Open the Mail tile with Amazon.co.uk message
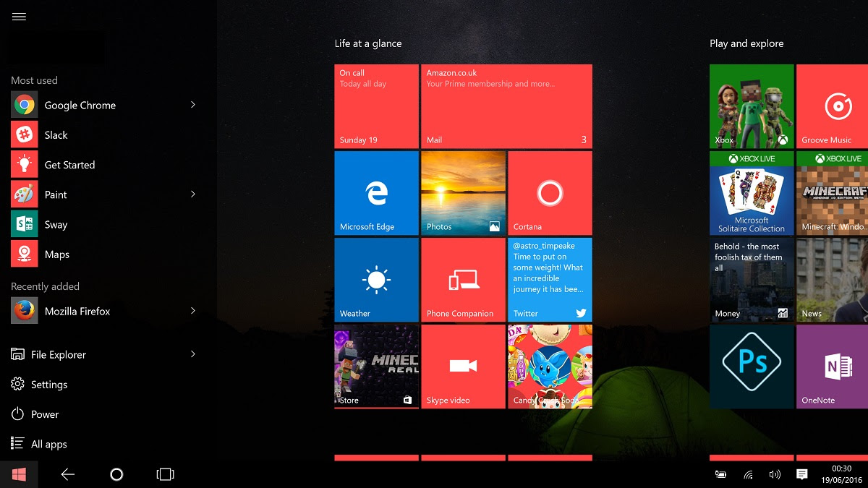 click(506, 106)
